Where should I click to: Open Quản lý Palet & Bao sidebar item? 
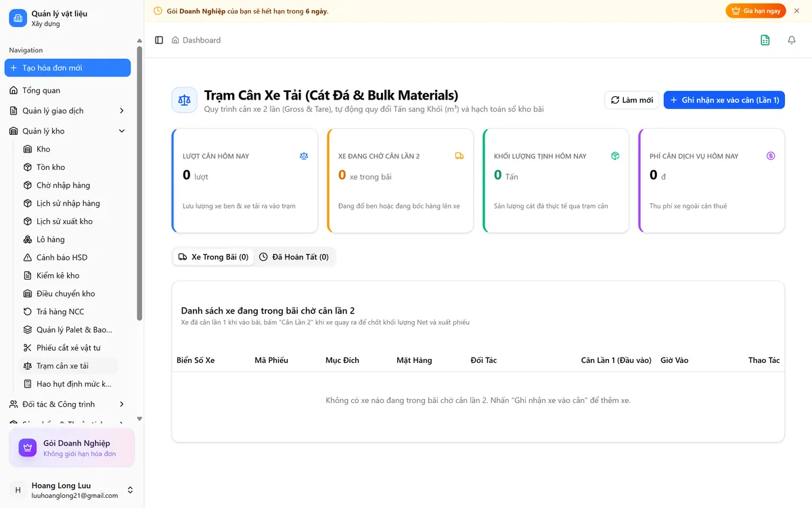[68, 330]
